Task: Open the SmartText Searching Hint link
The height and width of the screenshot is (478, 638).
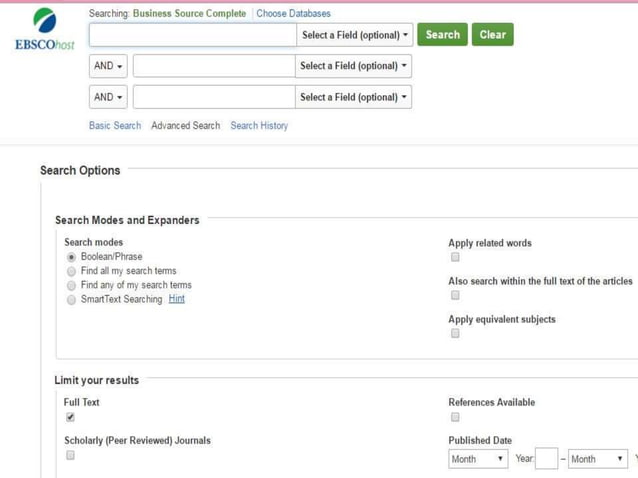Action: pos(177,299)
